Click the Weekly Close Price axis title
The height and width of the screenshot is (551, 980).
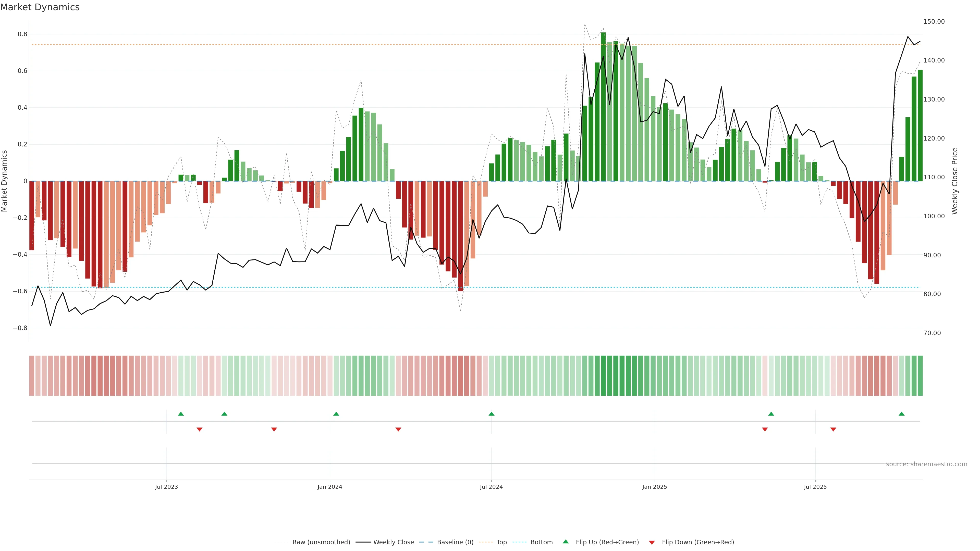click(954, 181)
